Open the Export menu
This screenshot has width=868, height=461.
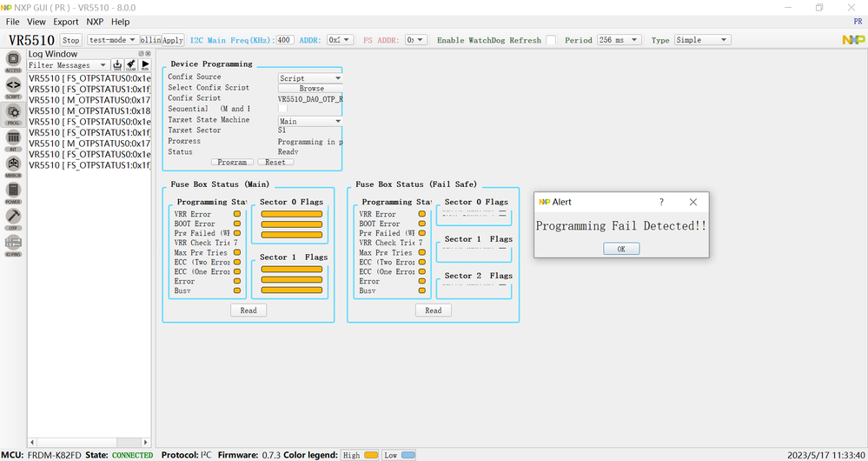pyautogui.click(x=66, y=22)
